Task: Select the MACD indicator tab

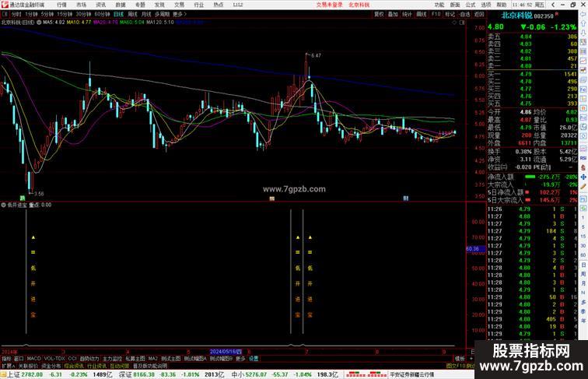Action: tap(33, 359)
